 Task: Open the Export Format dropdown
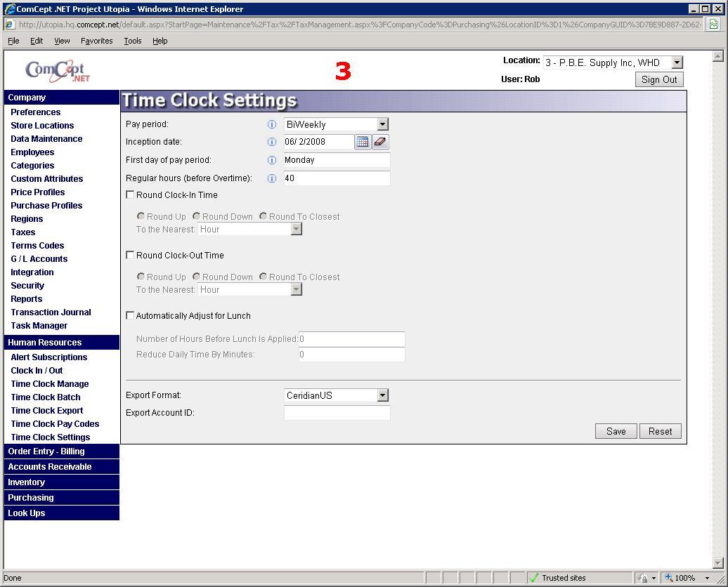pos(382,395)
